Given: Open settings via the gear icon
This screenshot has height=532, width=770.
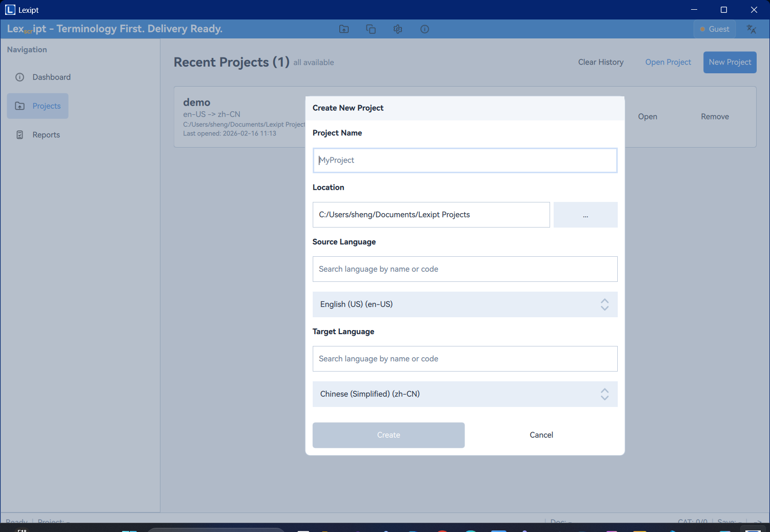Looking at the screenshot, I should pyautogui.click(x=398, y=29).
